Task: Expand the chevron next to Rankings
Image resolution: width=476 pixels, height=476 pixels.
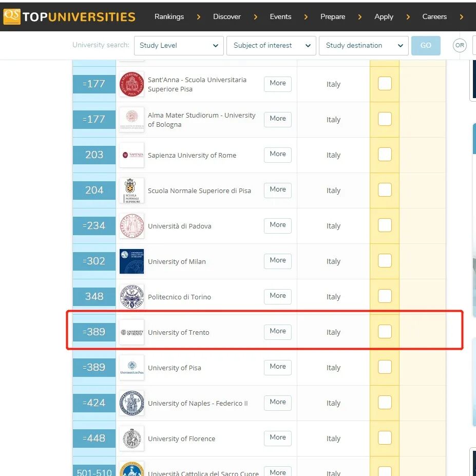Action: pyautogui.click(x=199, y=17)
